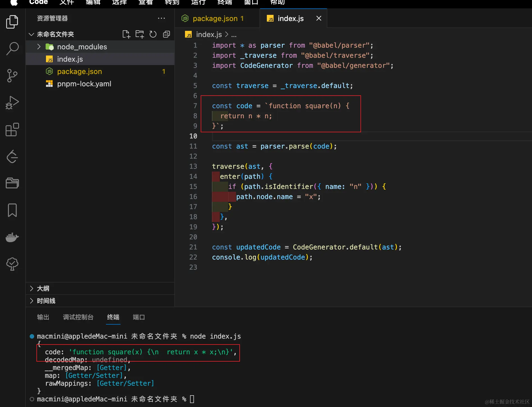
Task: Open the tree-shaped icon at activity bar bottom
Action: (x=12, y=264)
